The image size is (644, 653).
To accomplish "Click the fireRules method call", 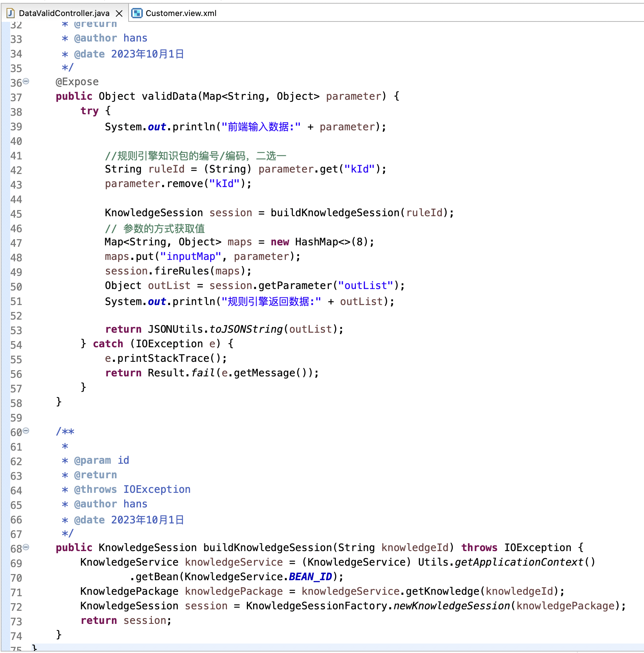I will [x=181, y=271].
